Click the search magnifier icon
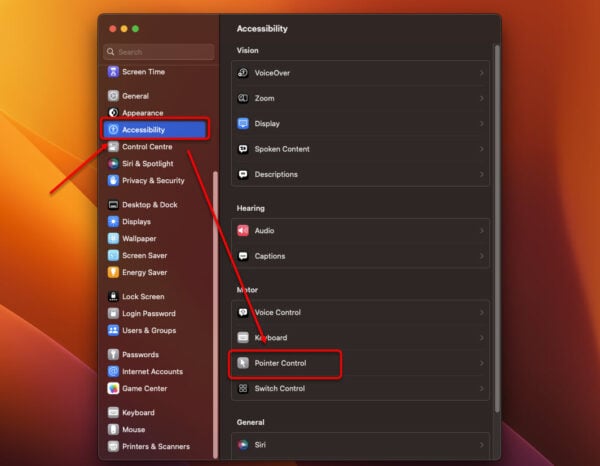Viewport: 600px width, 466px height. 111,52
